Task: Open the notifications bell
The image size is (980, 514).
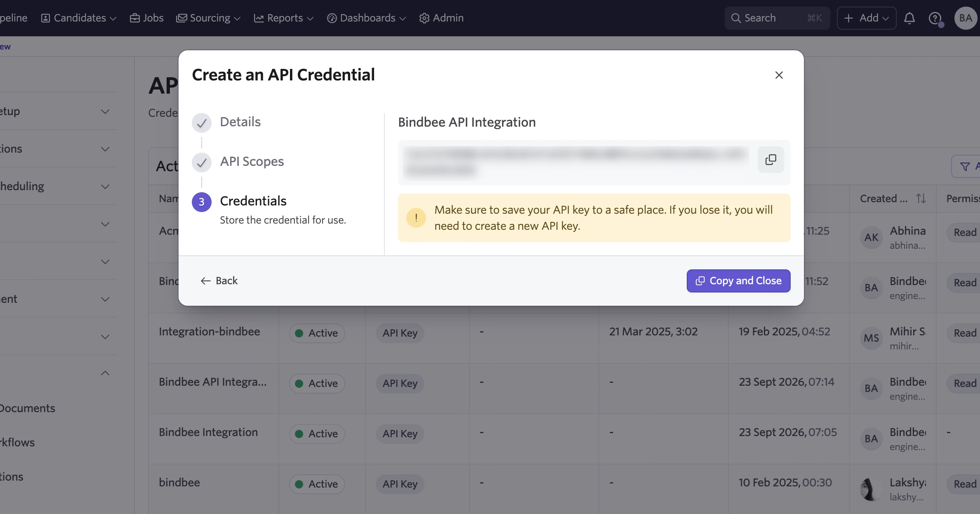Action: tap(909, 18)
